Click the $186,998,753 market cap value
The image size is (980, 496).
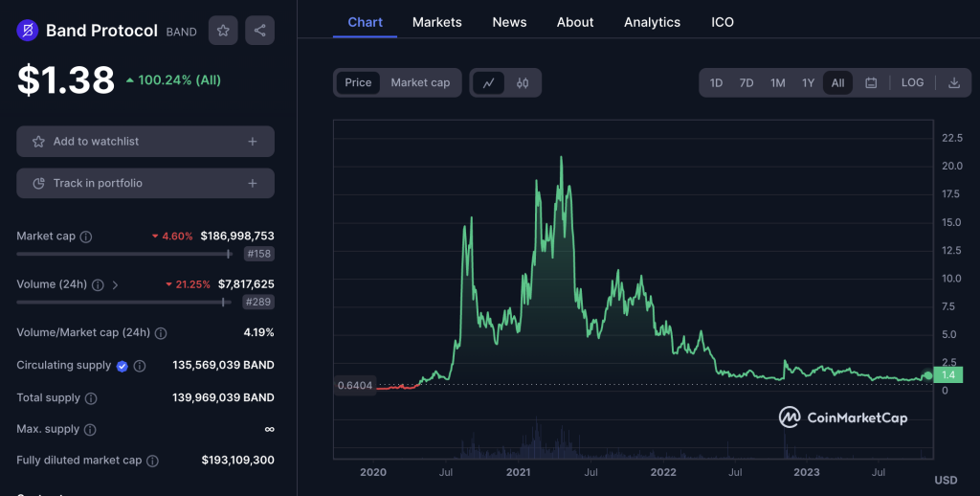click(x=237, y=236)
